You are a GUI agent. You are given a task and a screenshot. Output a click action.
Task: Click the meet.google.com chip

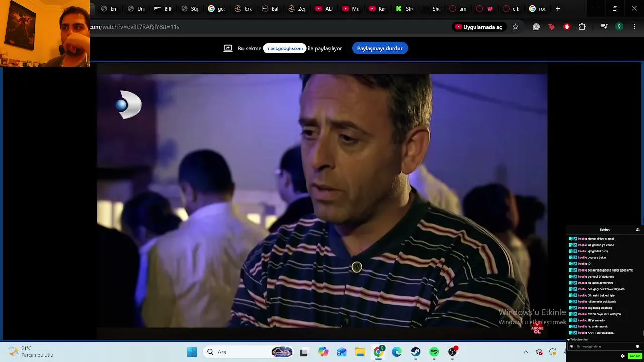(285, 48)
